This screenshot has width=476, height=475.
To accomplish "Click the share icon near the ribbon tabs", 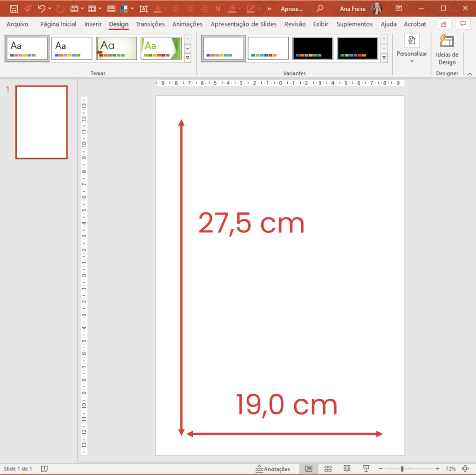I will (x=443, y=24).
